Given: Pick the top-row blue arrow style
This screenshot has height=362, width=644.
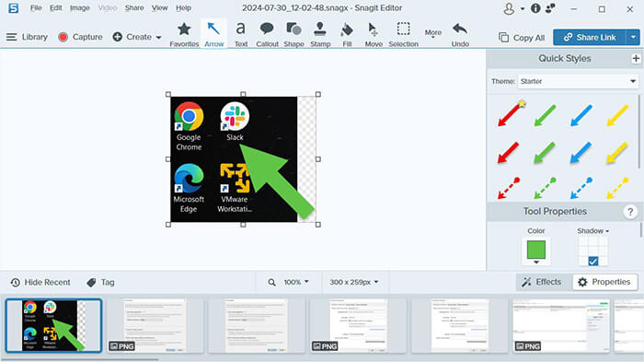Looking at the screenshot, I should click(581, 115).
